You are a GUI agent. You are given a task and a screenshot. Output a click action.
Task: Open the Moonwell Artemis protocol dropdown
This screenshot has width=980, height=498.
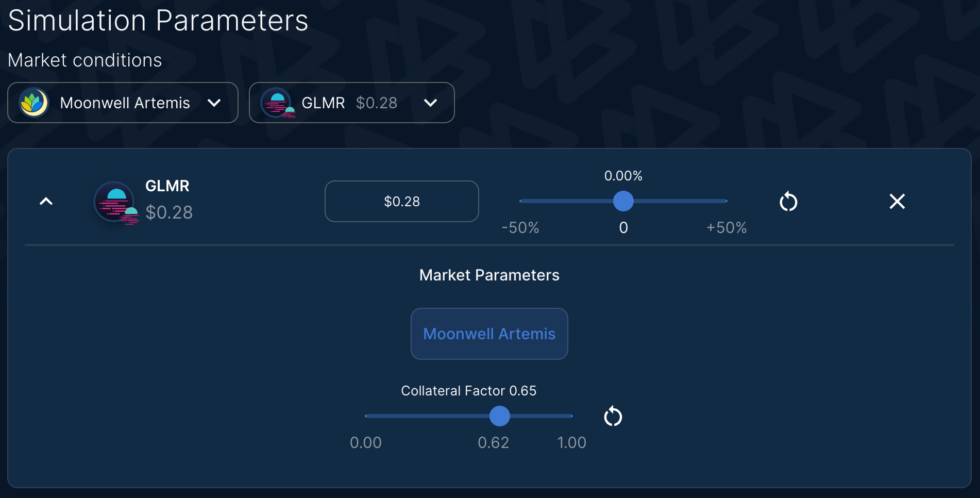point(123,103)
